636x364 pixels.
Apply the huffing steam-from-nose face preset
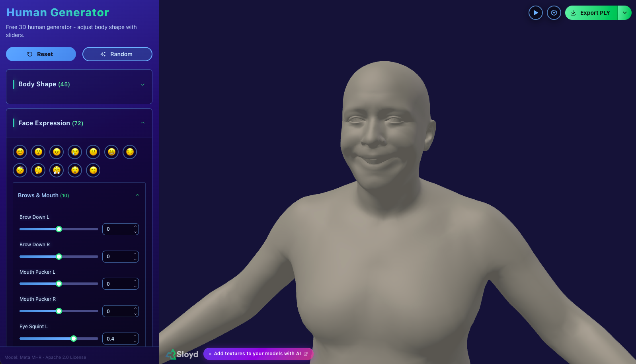point(57,170)
